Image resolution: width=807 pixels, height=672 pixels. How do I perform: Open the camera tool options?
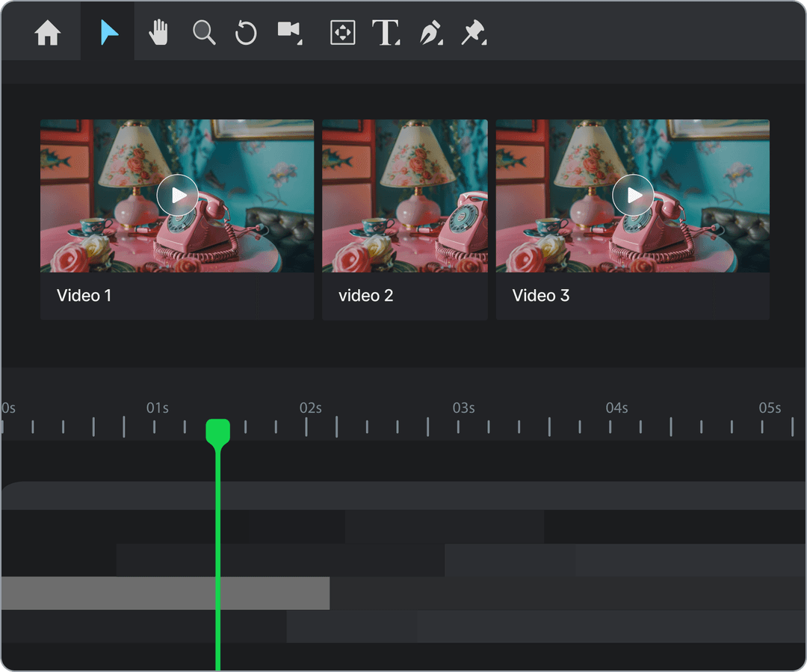(x=290, y=32)
